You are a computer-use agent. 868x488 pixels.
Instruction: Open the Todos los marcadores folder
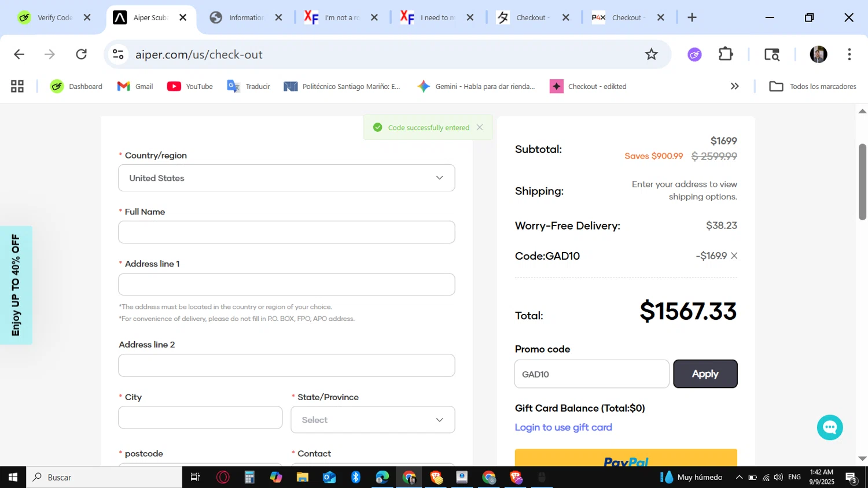(x=812, y=86)
